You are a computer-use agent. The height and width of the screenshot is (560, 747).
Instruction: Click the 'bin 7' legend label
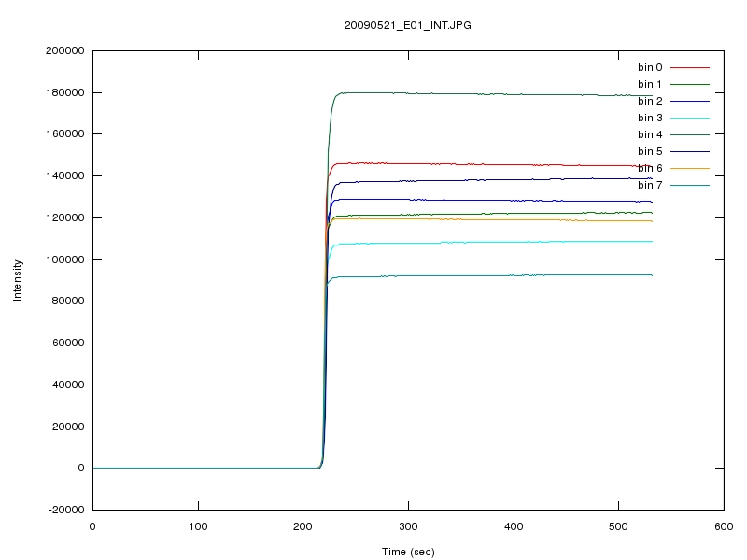(650, 185)
